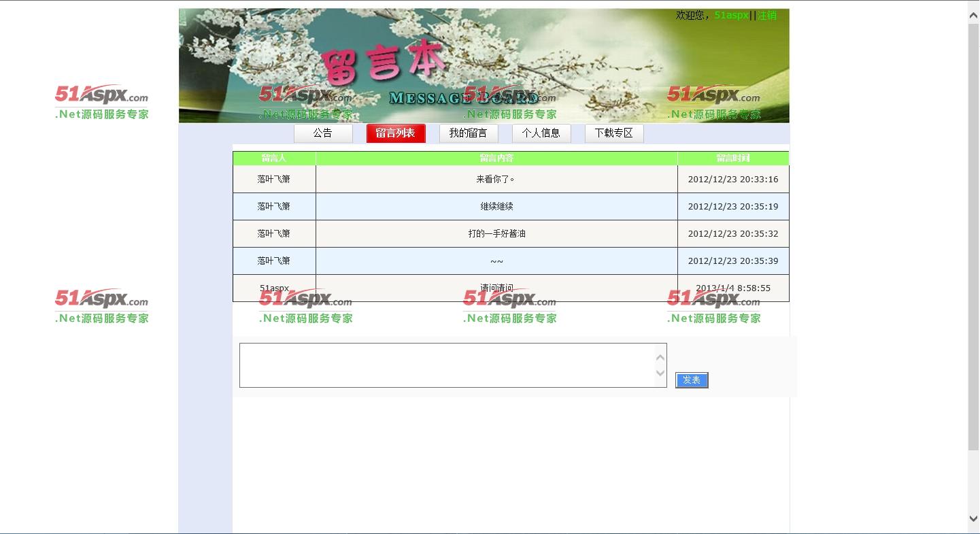Open the 公告 tab
980x534 pixels.
pyautogui.click(x=323, y=133)
